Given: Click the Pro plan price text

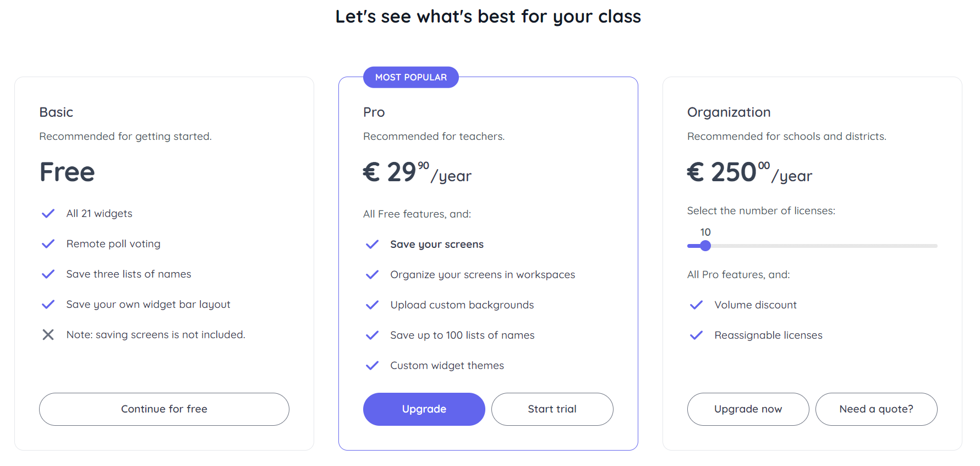Looking at the screenshot, I should pos(417,172).
